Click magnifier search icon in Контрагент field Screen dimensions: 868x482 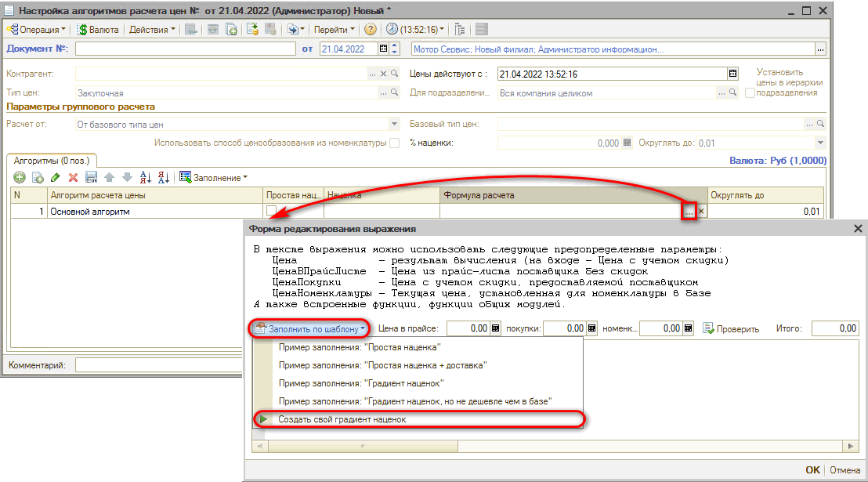point(394,74)
